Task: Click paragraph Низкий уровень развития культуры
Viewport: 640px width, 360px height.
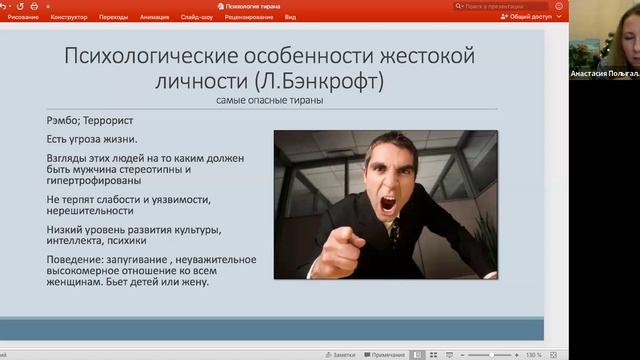Action: coord(134,235)
